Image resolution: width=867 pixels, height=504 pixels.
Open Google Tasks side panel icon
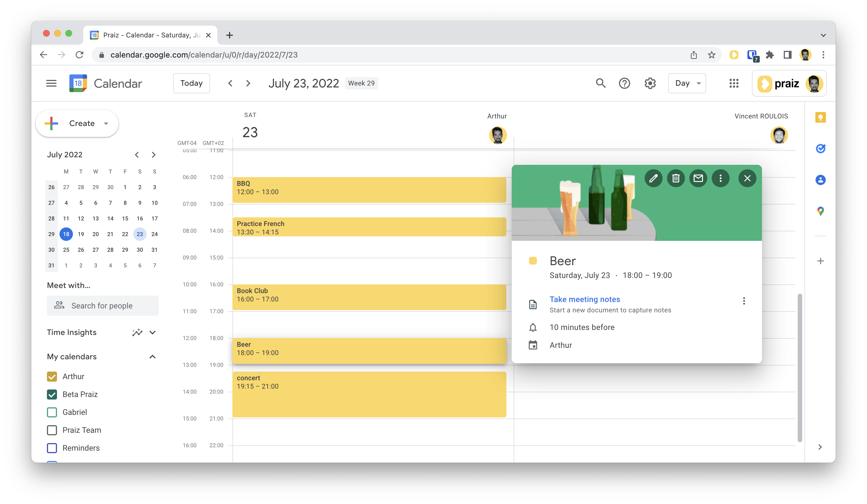[821, 149]
